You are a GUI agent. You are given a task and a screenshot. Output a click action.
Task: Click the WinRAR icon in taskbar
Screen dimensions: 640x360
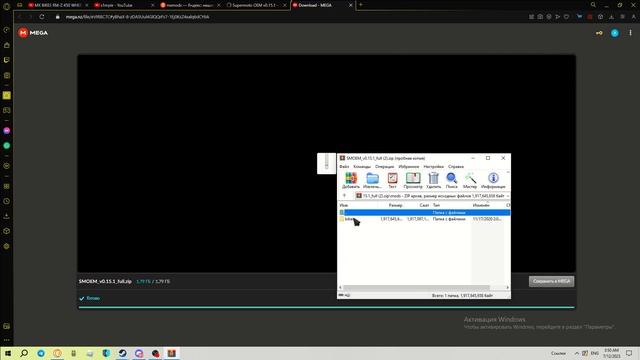pyautogui.click(x=171, y=353)
